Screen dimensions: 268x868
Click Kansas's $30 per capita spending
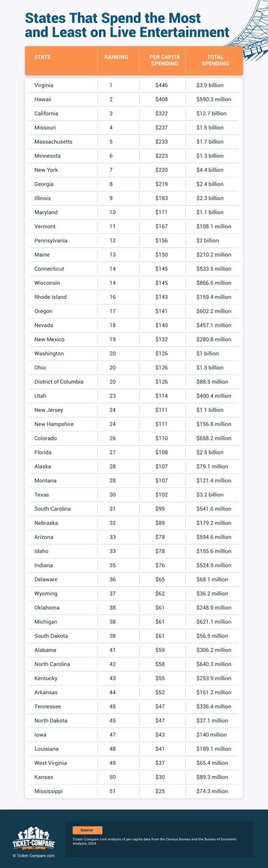pos(160,777)
